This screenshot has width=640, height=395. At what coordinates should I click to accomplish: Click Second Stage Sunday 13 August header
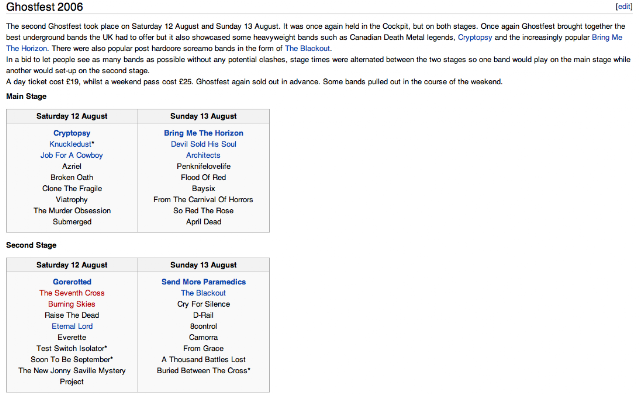click(203, 265)
